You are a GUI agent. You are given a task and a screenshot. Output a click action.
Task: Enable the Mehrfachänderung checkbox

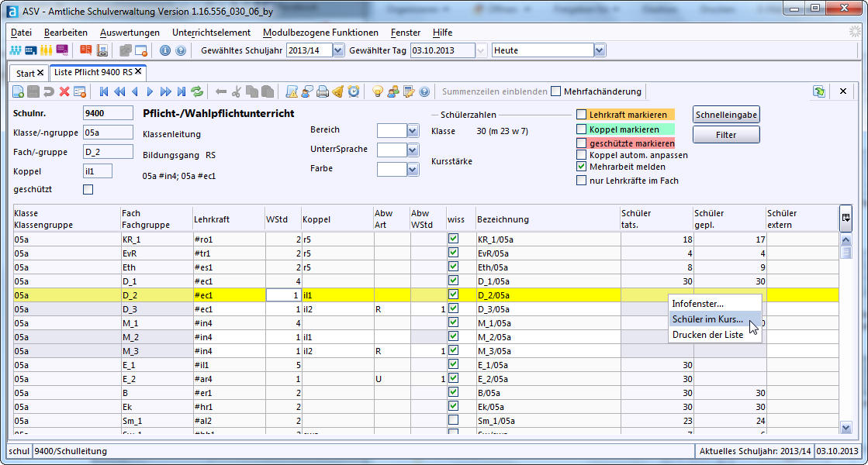556,91
